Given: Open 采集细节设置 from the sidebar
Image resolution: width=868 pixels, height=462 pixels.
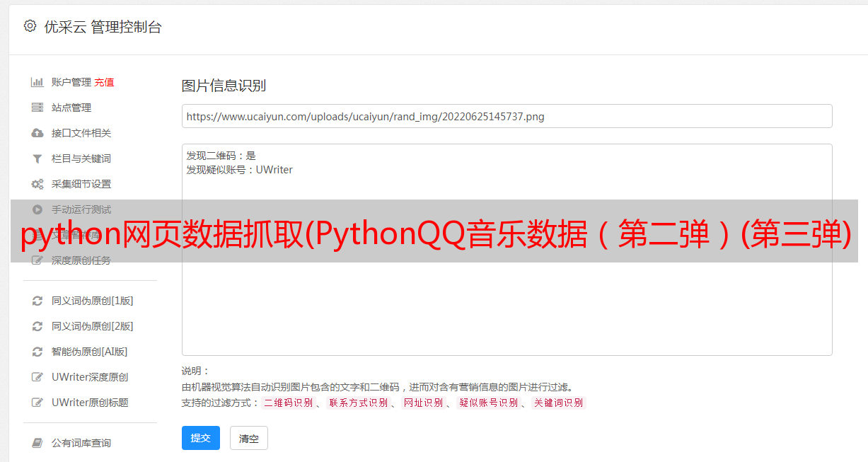Looking at the screenshot, I should pos(83,184).
